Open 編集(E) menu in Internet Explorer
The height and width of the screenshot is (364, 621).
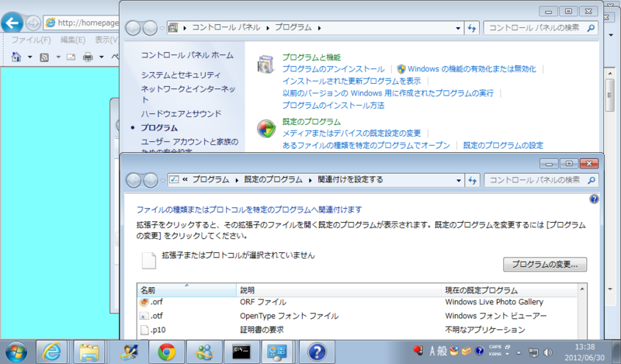pos(72,40)
